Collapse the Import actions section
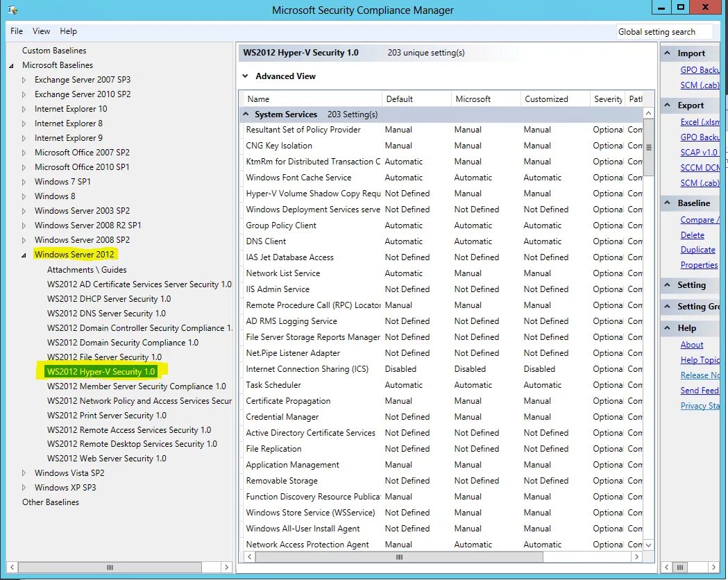The height and width of the screenshot is (580, 728). 667,53
